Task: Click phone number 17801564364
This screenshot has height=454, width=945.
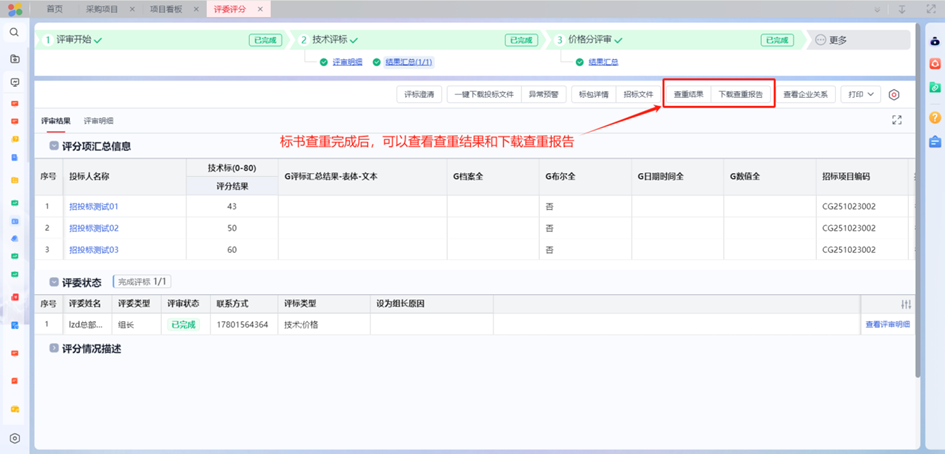Action: click(242, 324)
